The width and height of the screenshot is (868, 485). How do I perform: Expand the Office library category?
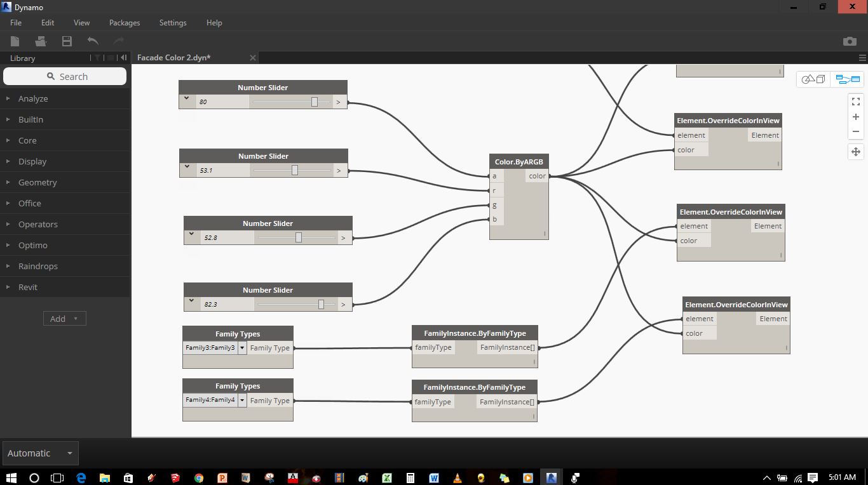(x=65, y=203)
